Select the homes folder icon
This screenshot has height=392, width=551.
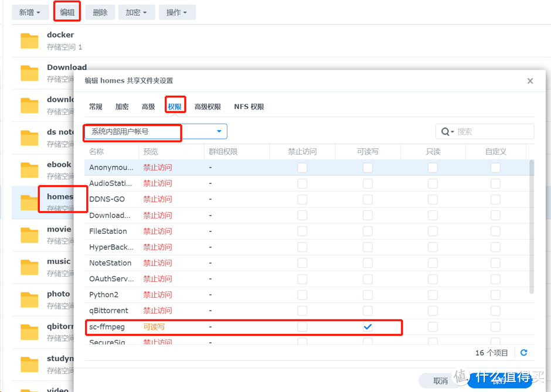(x=29, y=202)
